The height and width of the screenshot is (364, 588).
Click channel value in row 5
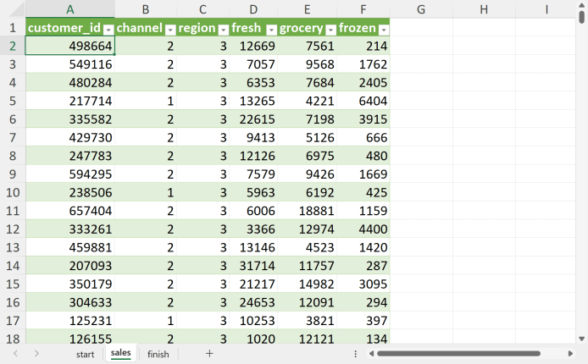click(x=146, y=101)
